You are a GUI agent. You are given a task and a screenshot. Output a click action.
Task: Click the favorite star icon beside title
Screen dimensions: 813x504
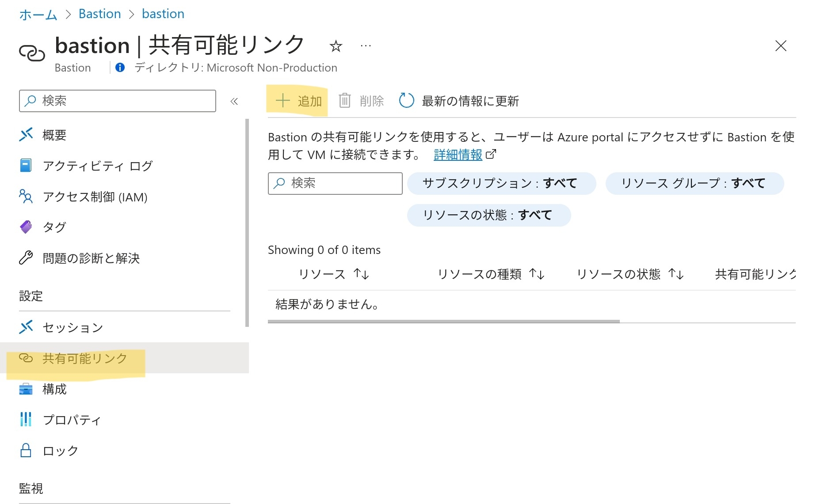(336, 46)
